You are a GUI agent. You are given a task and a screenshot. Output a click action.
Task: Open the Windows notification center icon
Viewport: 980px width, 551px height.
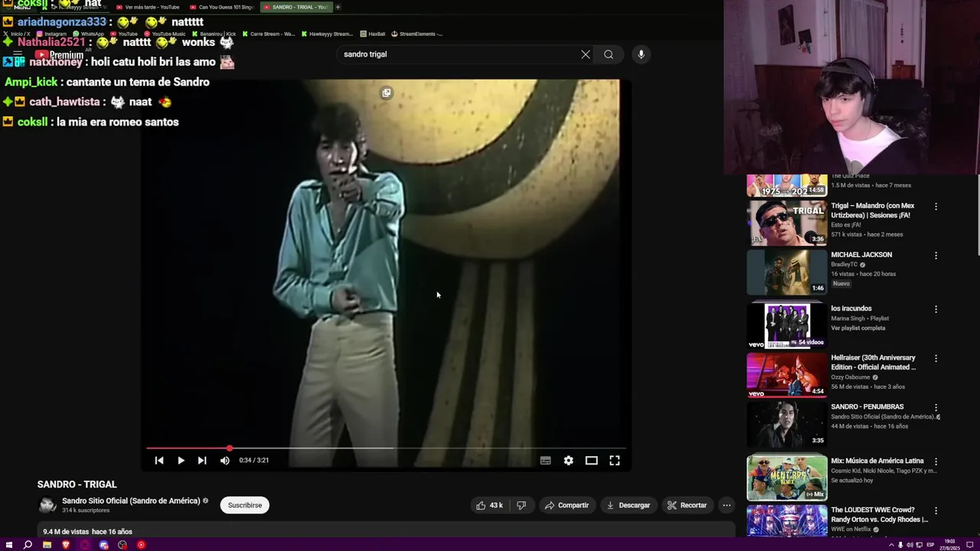(972, 545)
